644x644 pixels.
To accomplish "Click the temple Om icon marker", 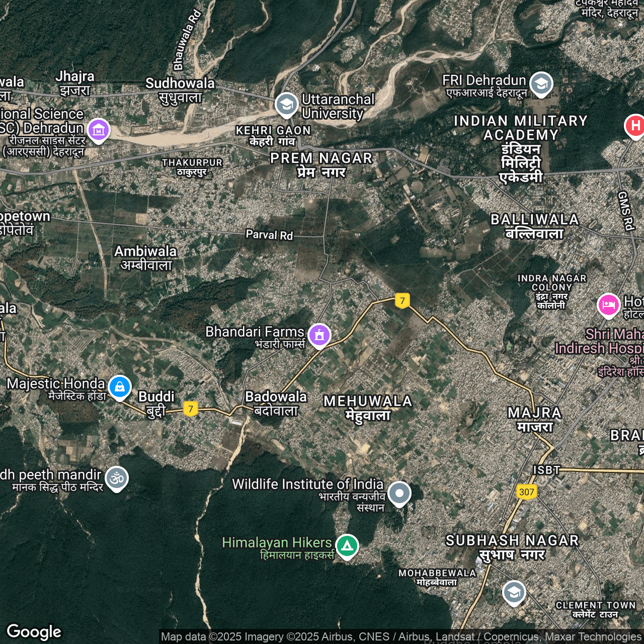I will 117,477.
